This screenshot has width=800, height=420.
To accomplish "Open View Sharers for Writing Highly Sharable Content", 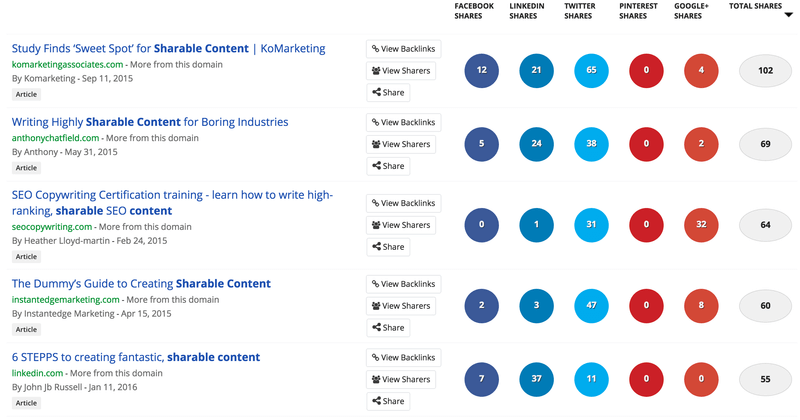I will tap(401, 144).
